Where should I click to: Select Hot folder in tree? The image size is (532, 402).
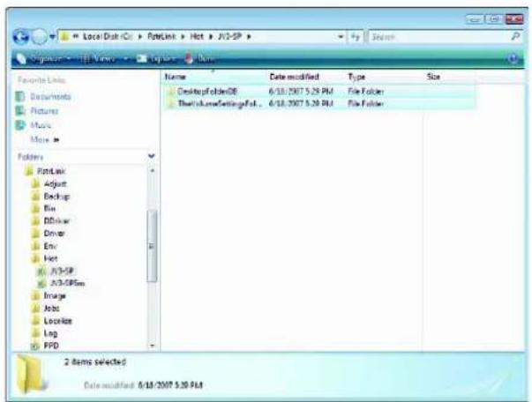tap(50, 258)
